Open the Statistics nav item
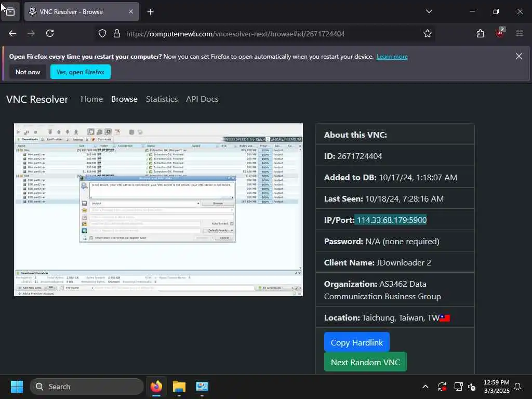Image resolution: width=532 pixels, height=399 pixels. 162,99
